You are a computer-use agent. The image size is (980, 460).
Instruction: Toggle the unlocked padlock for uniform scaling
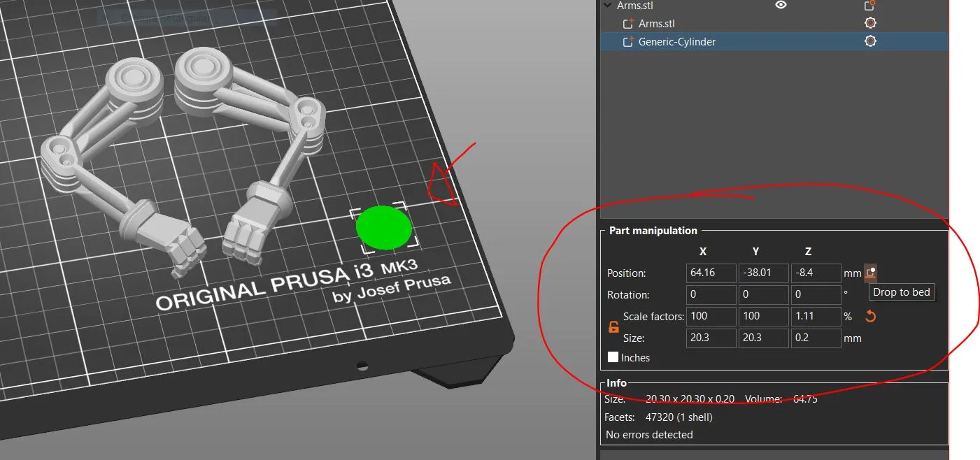point(613,326)
